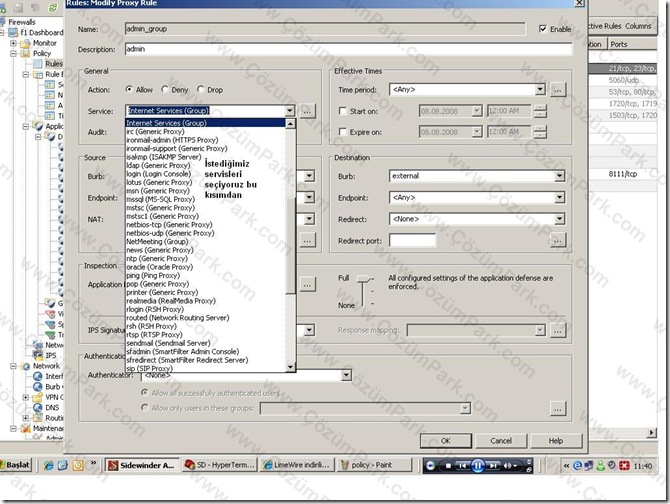Open the Source Burb dropdown arrow
The width and height of the screenshot is (670, 504).
(309, 176)
